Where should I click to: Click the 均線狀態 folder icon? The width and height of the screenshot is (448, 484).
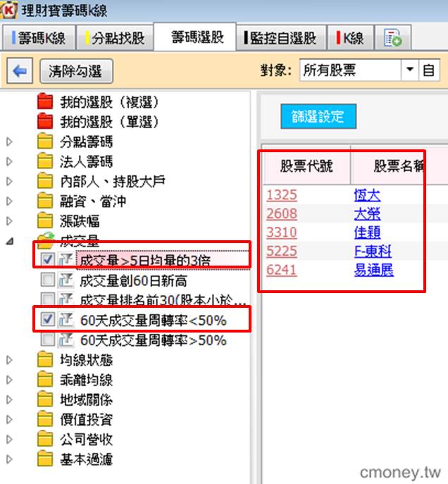45,359
